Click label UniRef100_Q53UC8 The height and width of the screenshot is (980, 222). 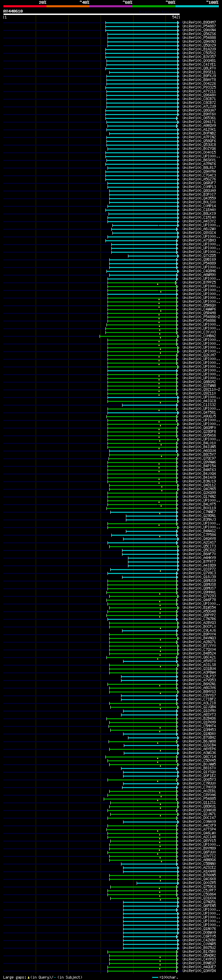[x=199, y=145]
